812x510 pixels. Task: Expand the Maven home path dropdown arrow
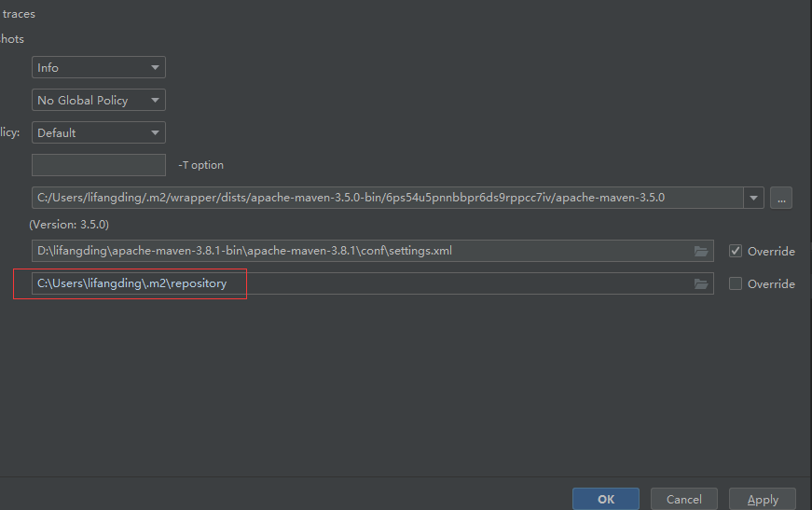click(x=753, y=198)
